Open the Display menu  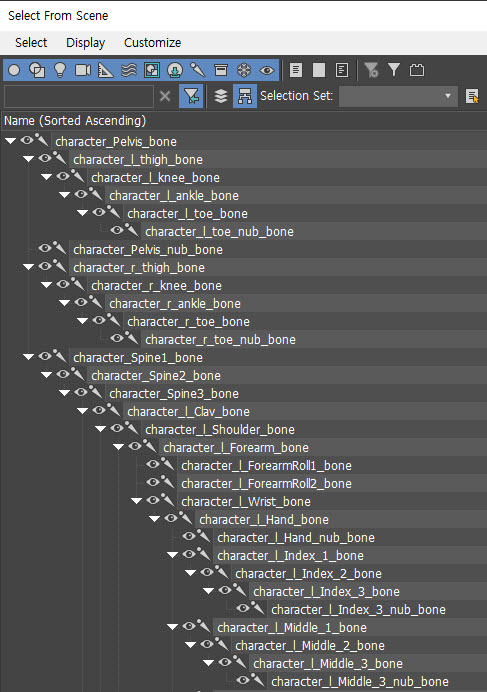(86, 43)
